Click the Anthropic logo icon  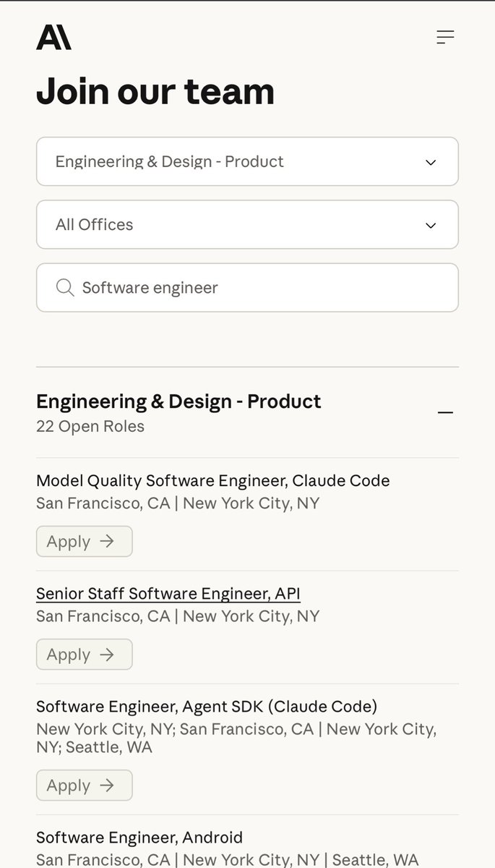click(x=53, y=37)
